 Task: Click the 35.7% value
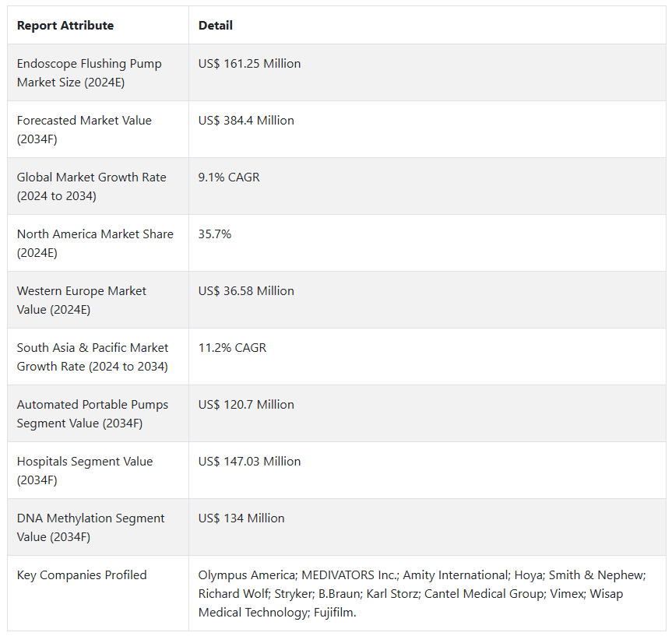215,234
